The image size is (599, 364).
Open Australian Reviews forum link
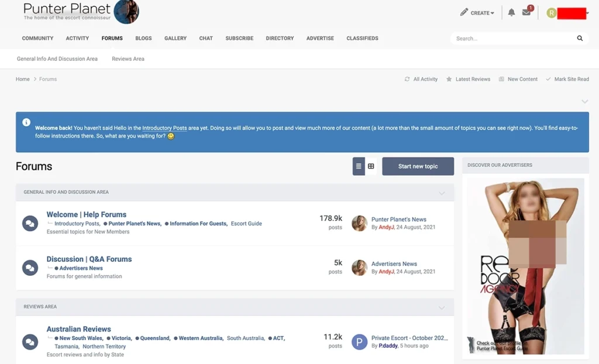(x=79, y=329)
